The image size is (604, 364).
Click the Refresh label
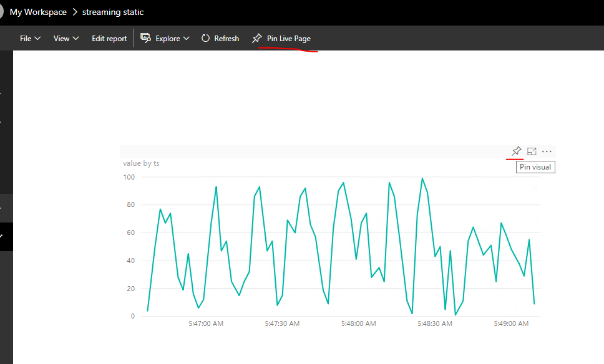pyautogui.click(x=226, y=39)
